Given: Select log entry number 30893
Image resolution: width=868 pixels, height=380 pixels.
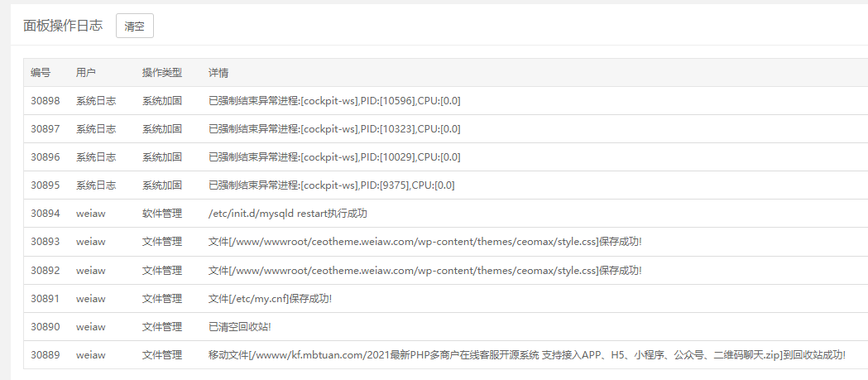Looking at the screenshot, I should [45, 242].
